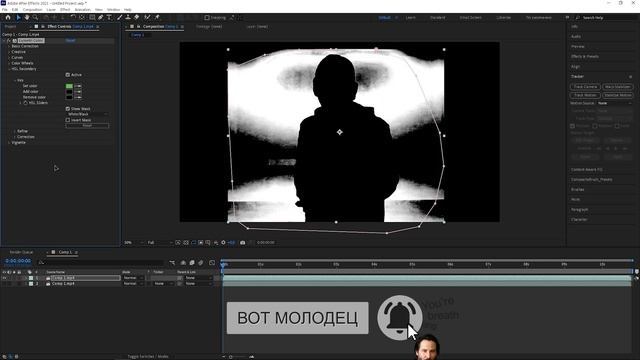
Task: Click the Remove color eyedropper icon
Action: [x=78, y=97]
